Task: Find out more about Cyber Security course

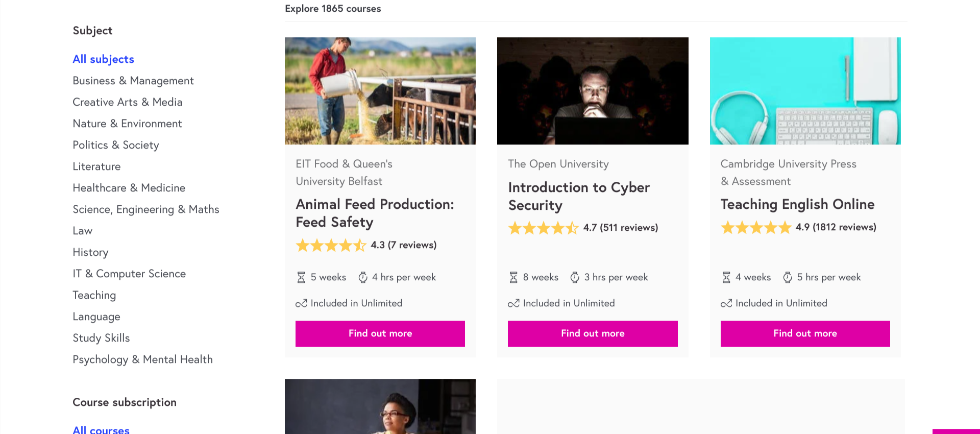Action: click(593, 333)
